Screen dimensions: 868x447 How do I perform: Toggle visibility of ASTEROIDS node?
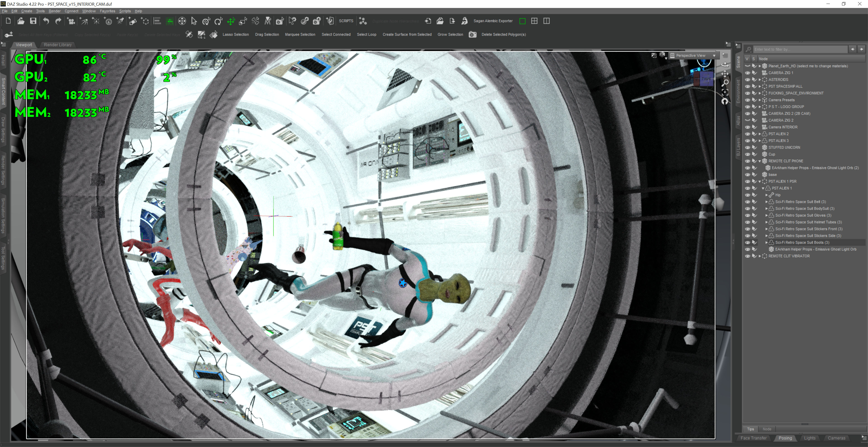(x=747, y=80)
